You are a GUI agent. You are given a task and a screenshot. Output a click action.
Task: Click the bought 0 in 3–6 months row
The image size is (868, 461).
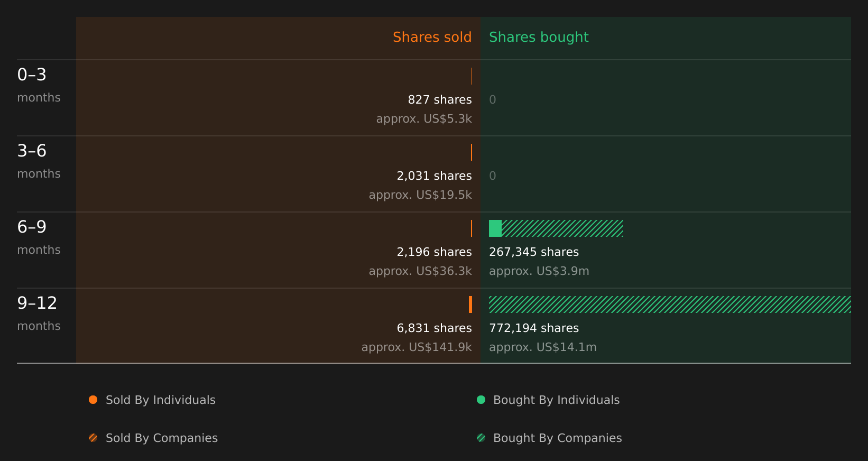point(493,176)
